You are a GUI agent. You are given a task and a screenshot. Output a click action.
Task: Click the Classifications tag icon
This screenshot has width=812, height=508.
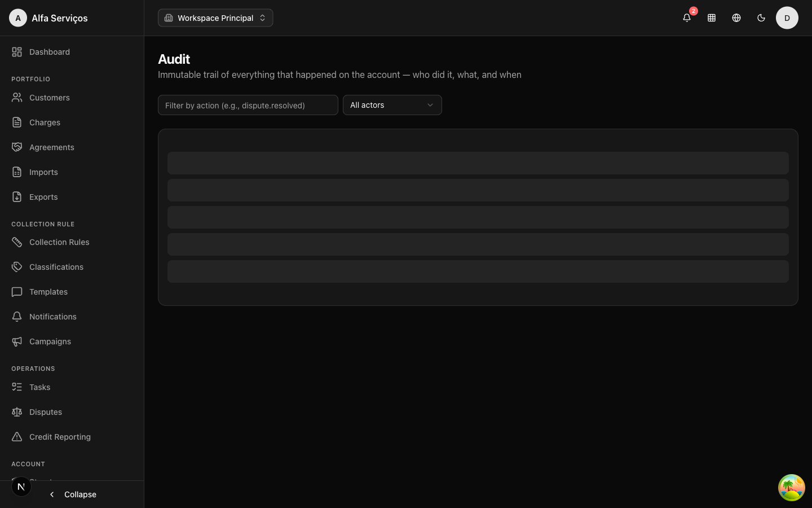17,267
